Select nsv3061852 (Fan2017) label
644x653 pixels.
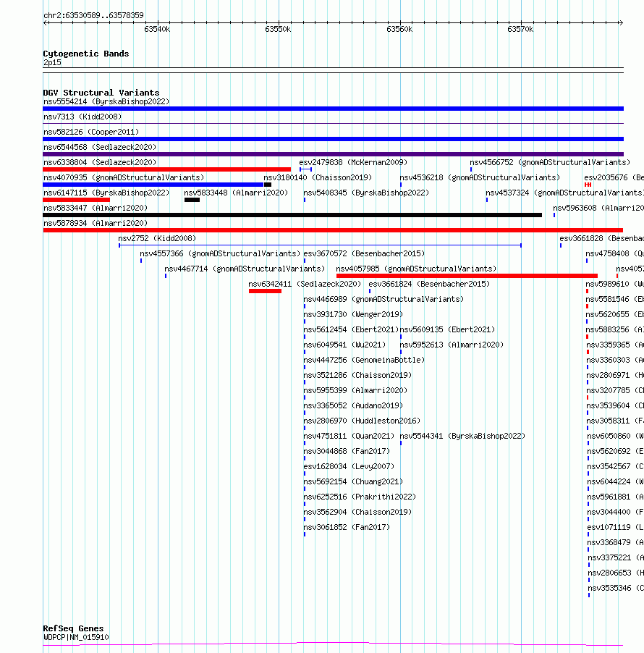point(347,527)
